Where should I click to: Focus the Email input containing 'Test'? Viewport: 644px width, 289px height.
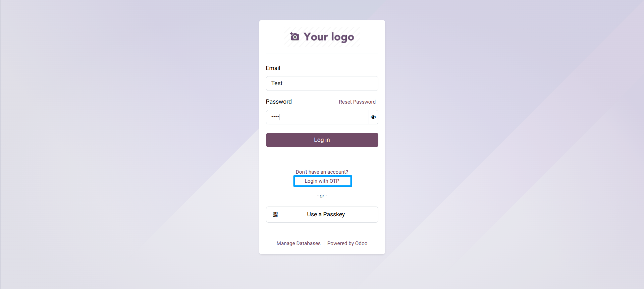(x=322, y=83)
